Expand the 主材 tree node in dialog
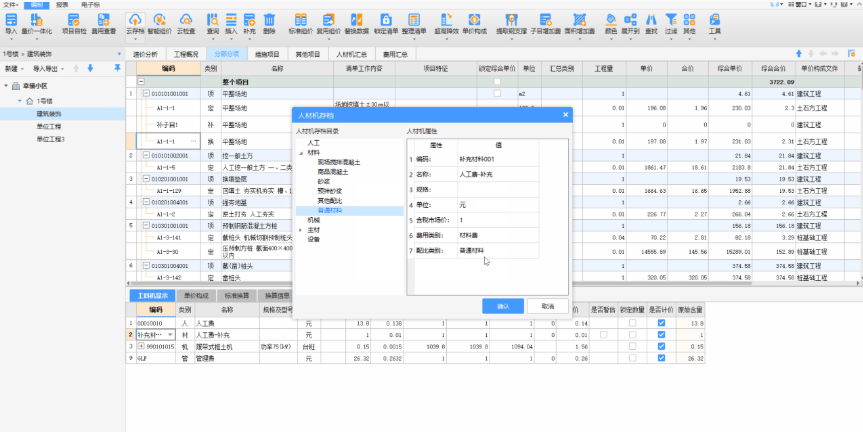863x432 pixels. click(300, 229)
